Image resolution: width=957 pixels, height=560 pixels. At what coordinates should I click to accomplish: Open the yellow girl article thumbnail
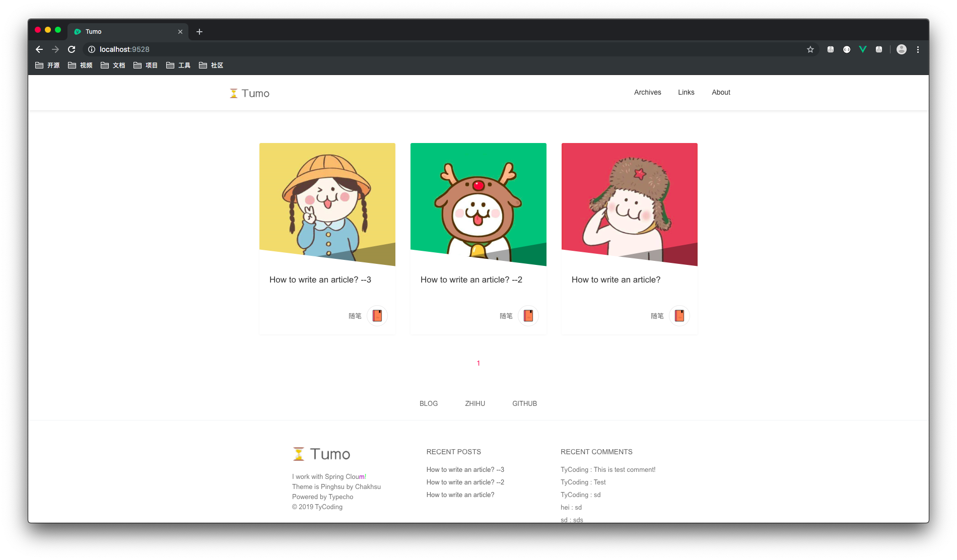pos(327,204)
